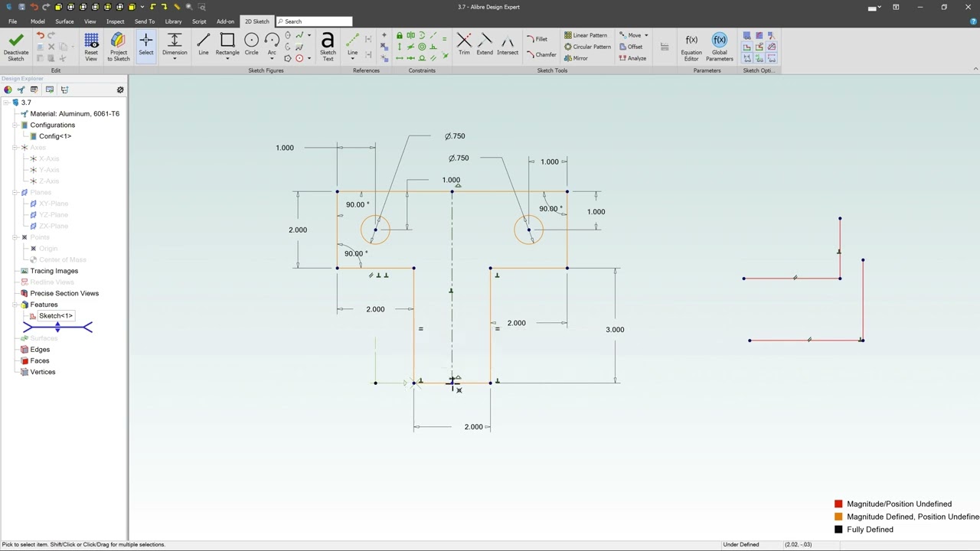Click the Offset tool
Screen dimensions: 980x551
click(631, 47)
